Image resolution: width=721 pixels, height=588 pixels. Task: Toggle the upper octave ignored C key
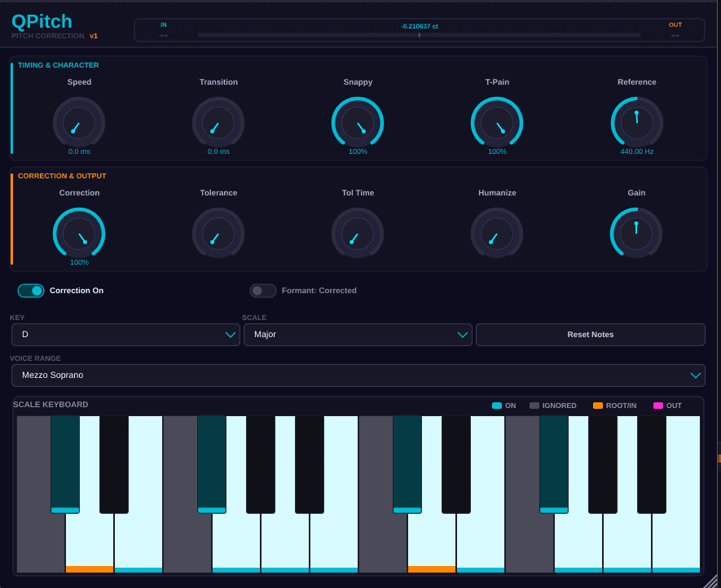point(383,542)
